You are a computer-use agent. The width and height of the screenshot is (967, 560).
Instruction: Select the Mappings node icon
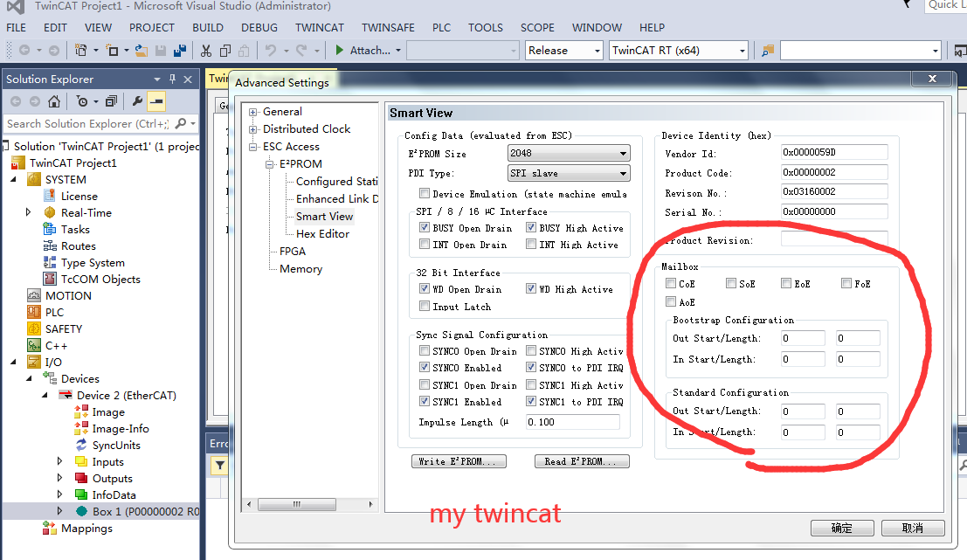[x=49, y=528]
